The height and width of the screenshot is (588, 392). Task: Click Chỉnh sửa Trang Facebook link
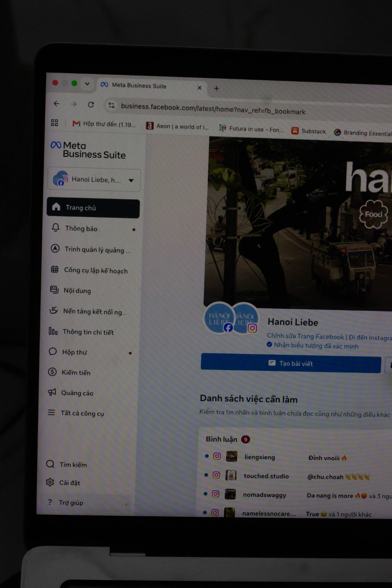click(305, 336)
